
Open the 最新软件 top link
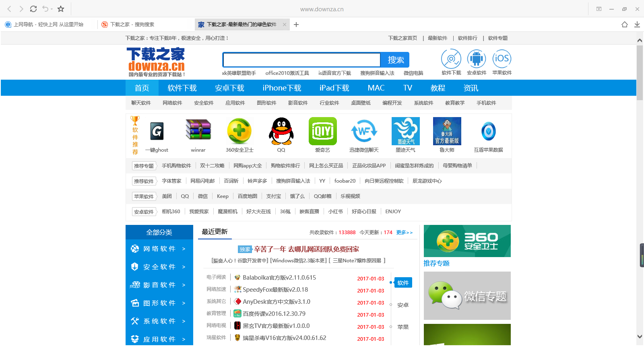tap(438, 38)
